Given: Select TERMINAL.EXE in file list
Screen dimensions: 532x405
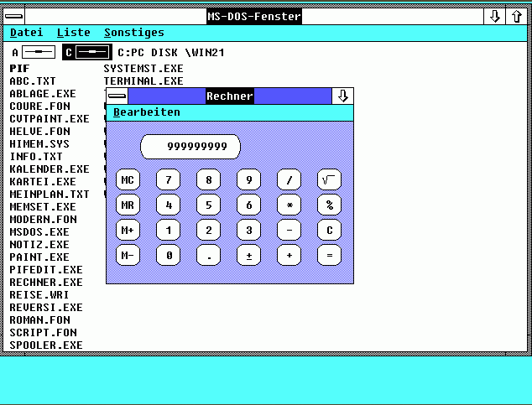Looking at the screenshot, I should [x=143, y=81].
